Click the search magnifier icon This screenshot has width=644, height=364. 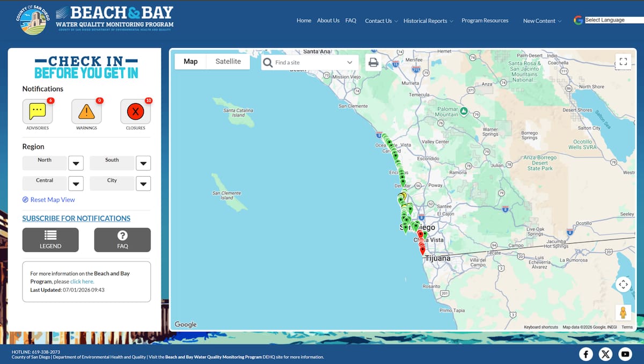pyautogui.click(x=268, y=63)
